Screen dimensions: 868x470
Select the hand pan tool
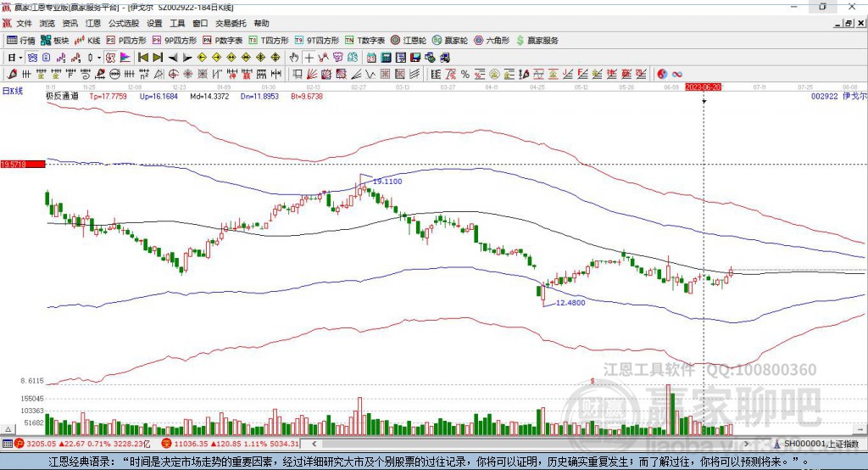click(293, 58)
